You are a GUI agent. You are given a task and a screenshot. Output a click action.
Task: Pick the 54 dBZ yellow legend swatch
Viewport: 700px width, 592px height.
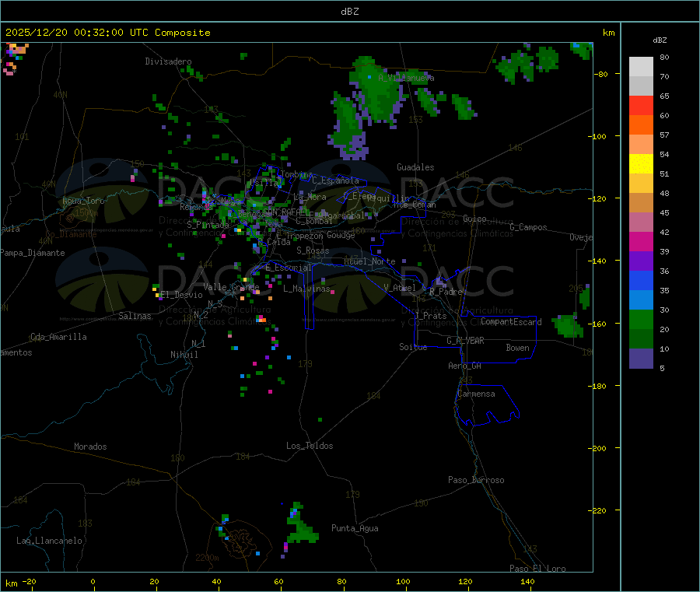(x=641, y=164)
